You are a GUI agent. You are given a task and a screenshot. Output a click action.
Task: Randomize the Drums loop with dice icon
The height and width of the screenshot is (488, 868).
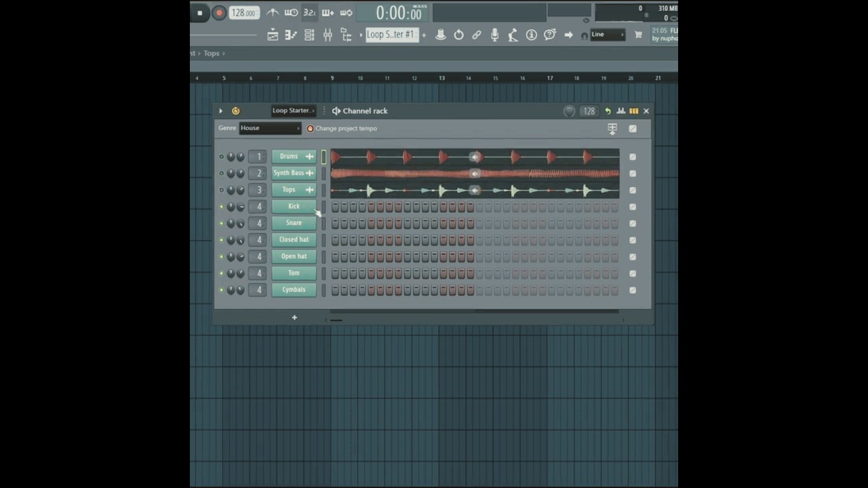pos(633,157)
